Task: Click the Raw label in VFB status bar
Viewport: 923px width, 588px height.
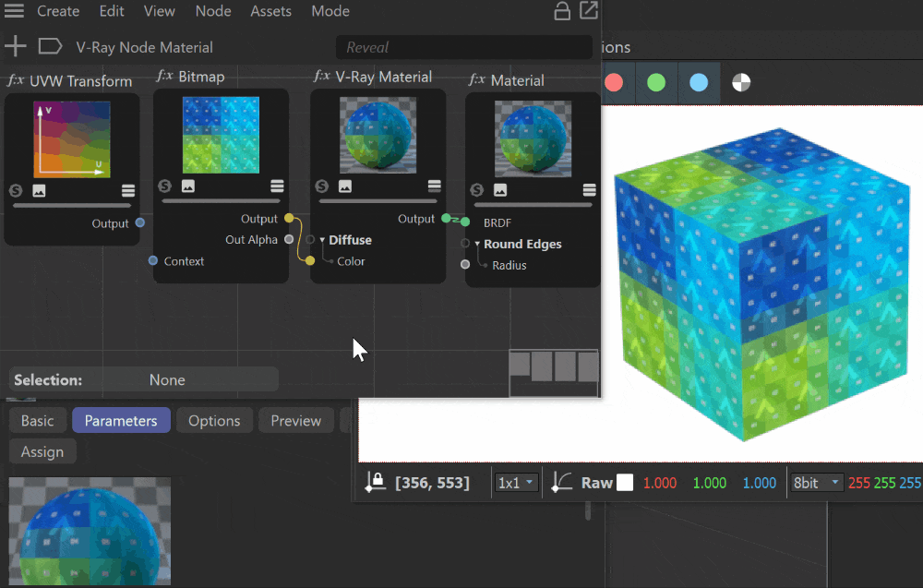Action: click(x=597, y=483)
